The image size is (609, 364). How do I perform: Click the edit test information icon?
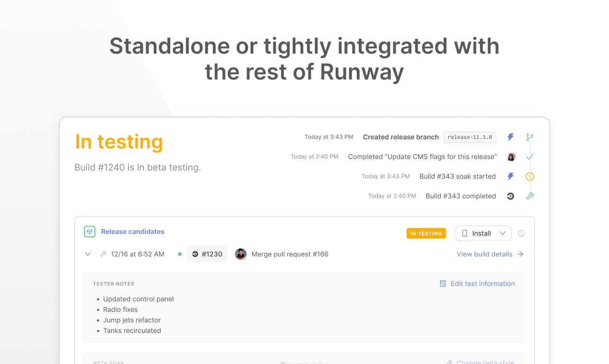tap(443, 284)
